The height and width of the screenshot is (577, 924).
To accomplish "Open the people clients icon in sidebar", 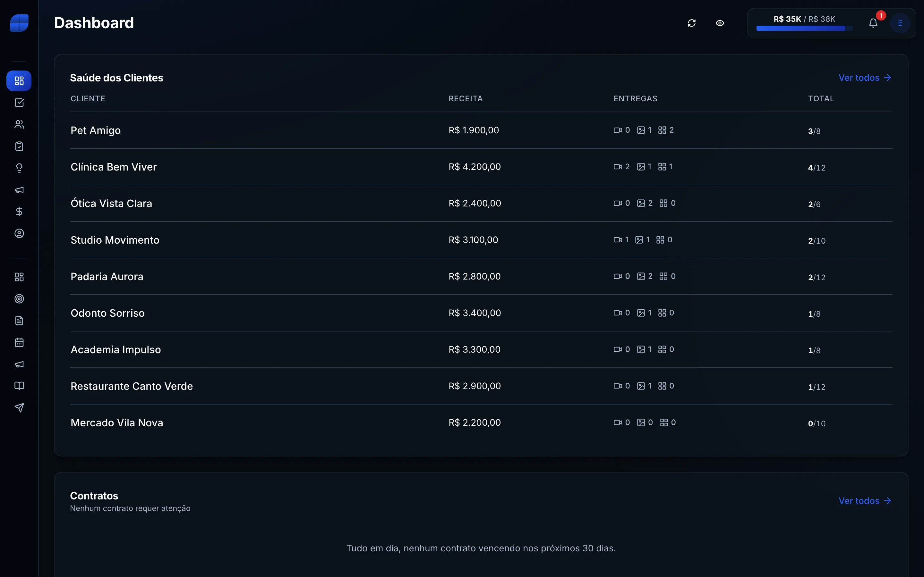I will [19, 124].
